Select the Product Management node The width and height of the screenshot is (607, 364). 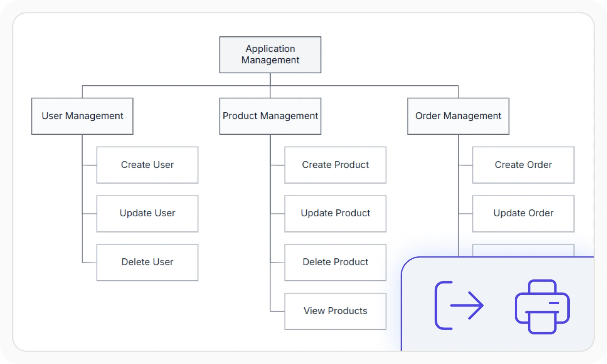(x=270, y=116)
